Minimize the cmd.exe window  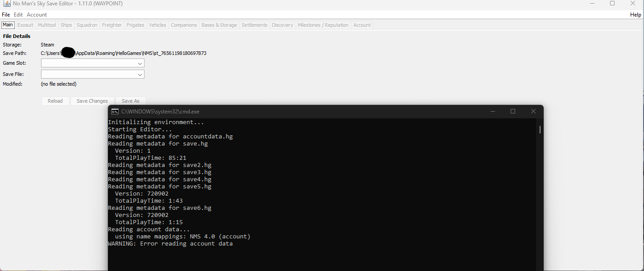click(x=492, y=112)
